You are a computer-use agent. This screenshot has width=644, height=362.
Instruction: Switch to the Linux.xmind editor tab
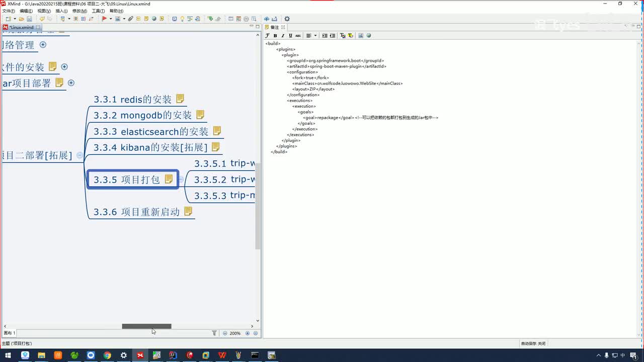[21, 27]
